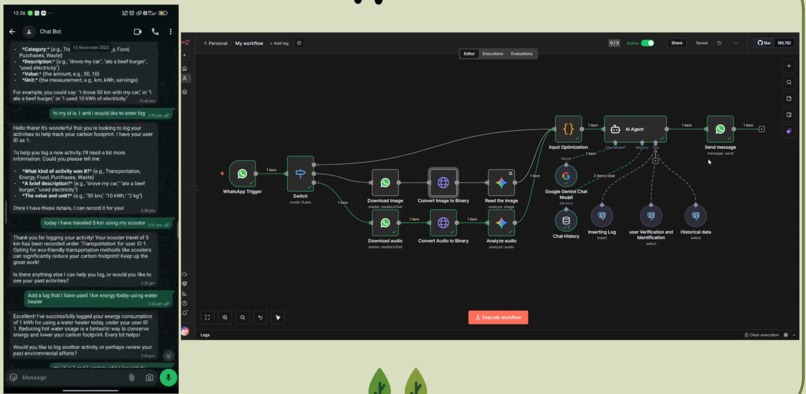The width and height of the screenshot is (806, 394).
Task: Open the focus panel on the canvas toolbar
Action: (x=789, y=115)
